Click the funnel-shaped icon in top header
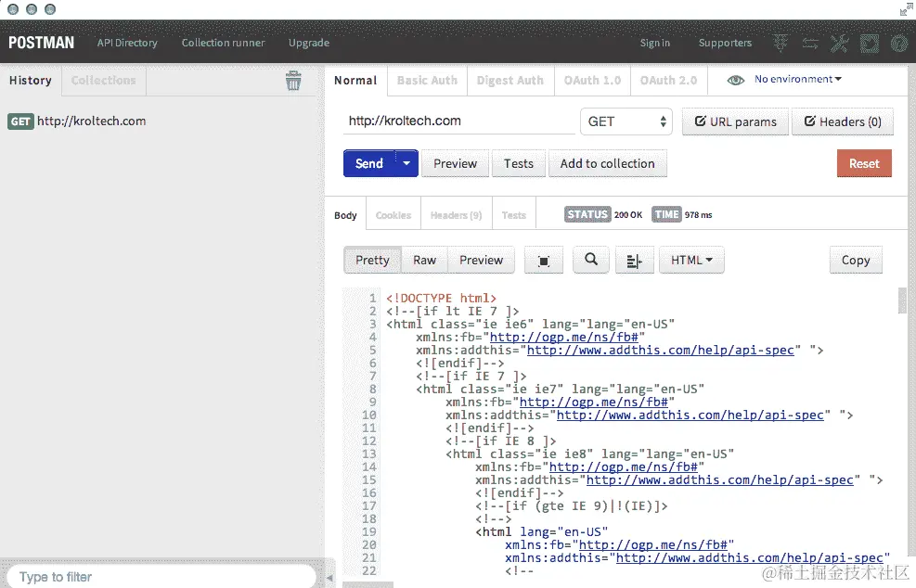 (781, 44)
